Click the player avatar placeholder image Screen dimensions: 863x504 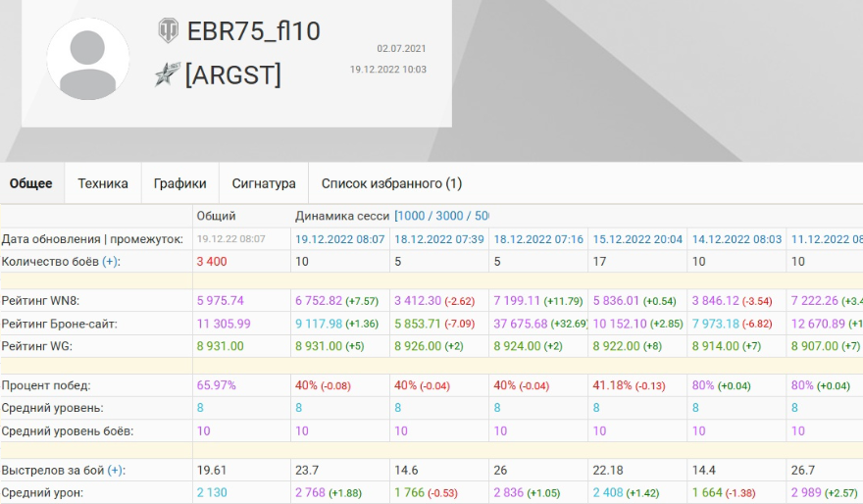[x=88, y=59]
